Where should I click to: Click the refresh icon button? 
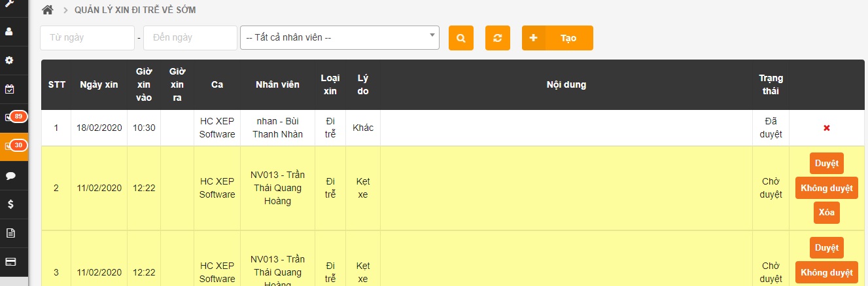[x=497, y=38]
